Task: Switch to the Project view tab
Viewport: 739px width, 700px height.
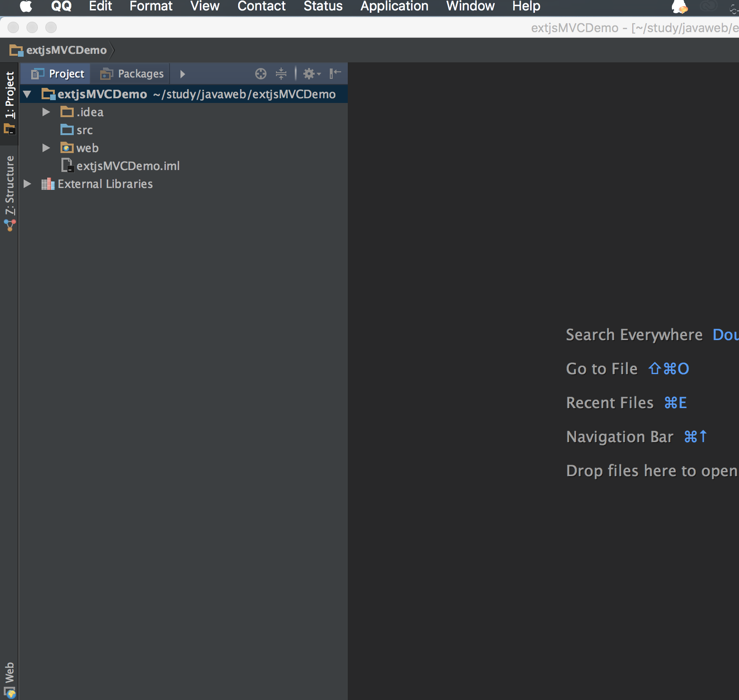Action: coord(58,74)
